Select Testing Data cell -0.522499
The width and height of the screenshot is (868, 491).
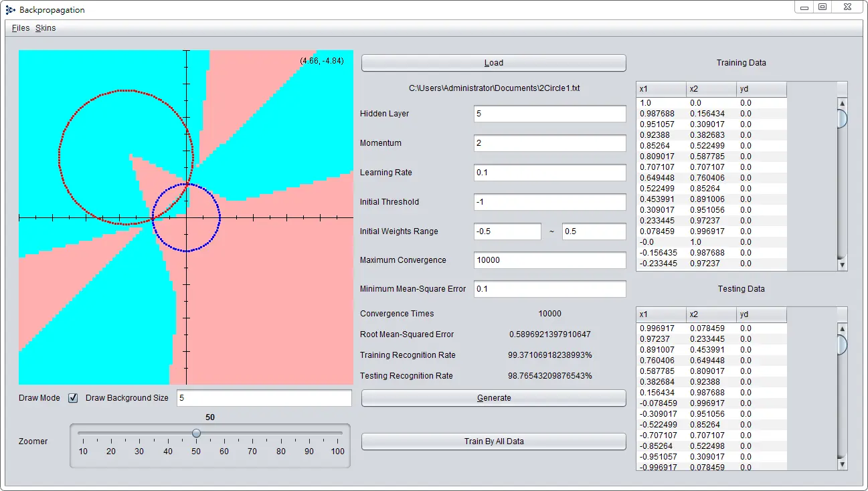[661, 425]
